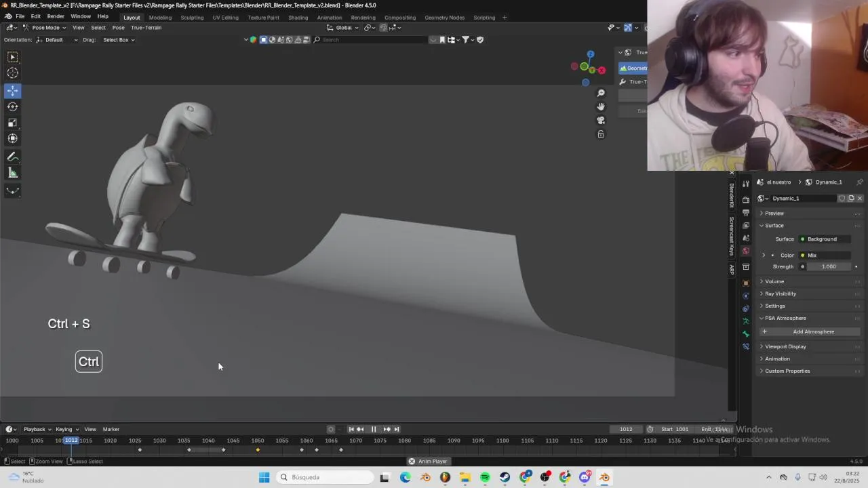The image size is (868, 488).
Task: Toggle fake user shield for Dynamic_1
Action: tap(842, 199)
